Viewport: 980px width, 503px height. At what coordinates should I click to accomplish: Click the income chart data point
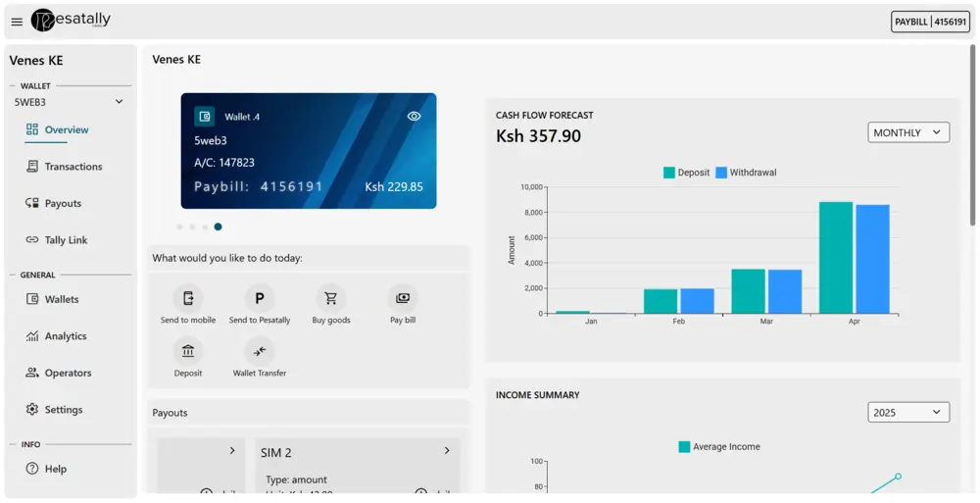point(898,477)
